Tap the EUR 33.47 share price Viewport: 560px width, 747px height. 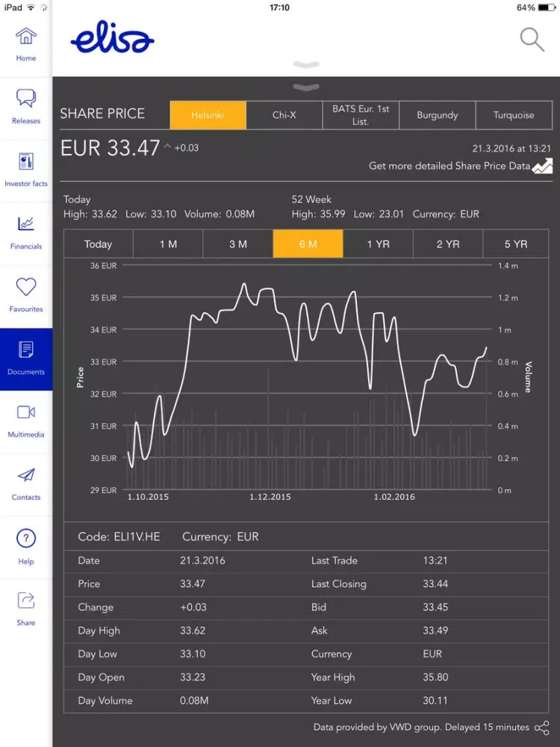[110, 148]
